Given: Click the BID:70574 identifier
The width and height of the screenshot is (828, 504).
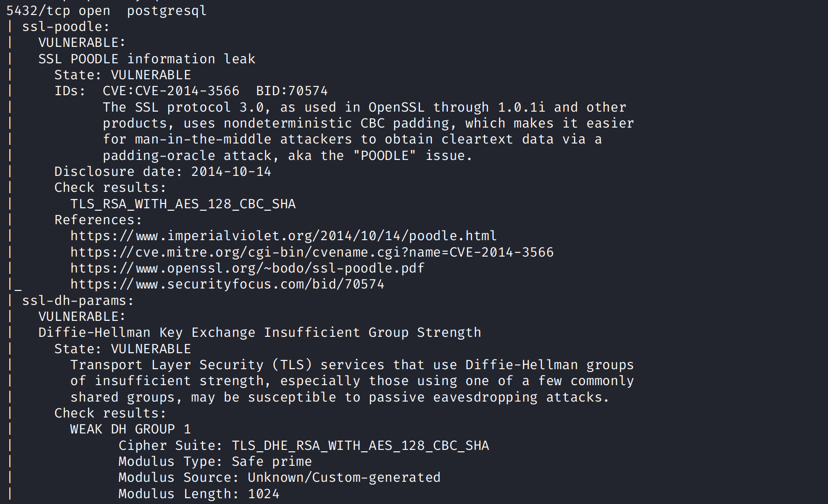Looking at the screenshot, I should tap(292, 91).
